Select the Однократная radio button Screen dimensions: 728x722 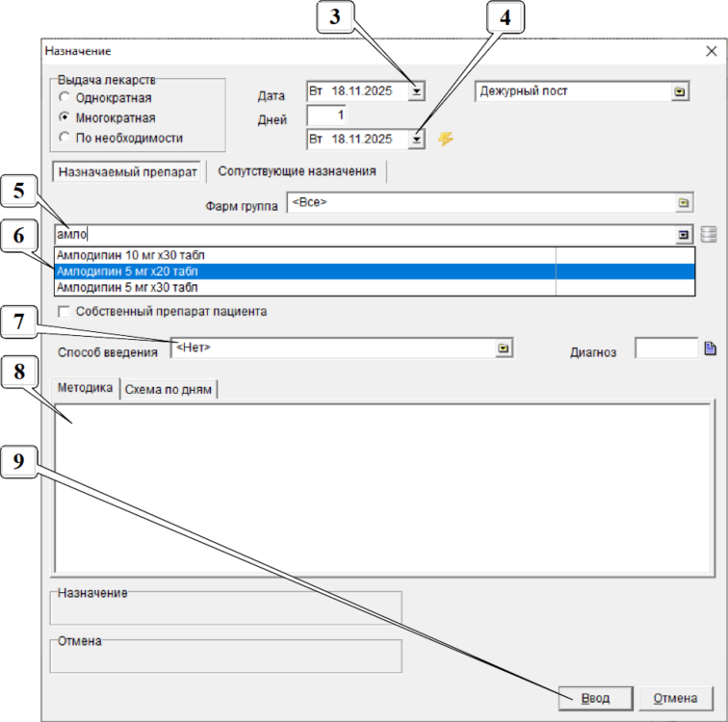click(x=64, y=97)
